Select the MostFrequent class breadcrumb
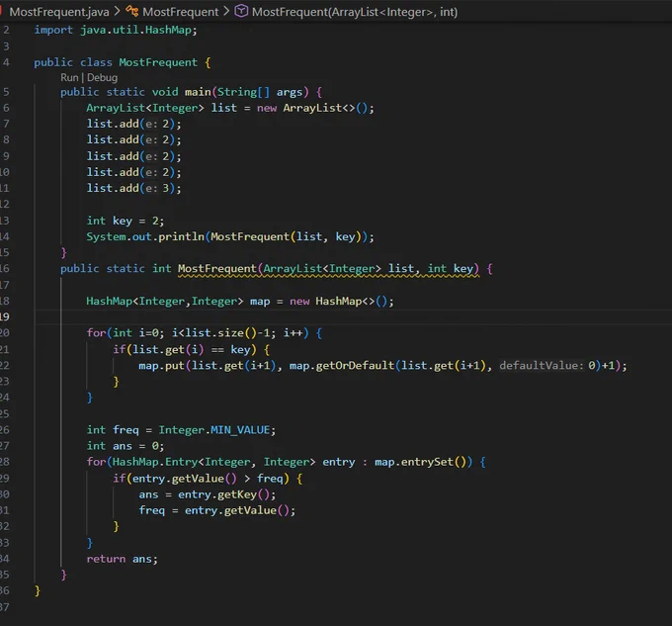The height and width of the screenshot is (626, 672). (x=180, y=12)
